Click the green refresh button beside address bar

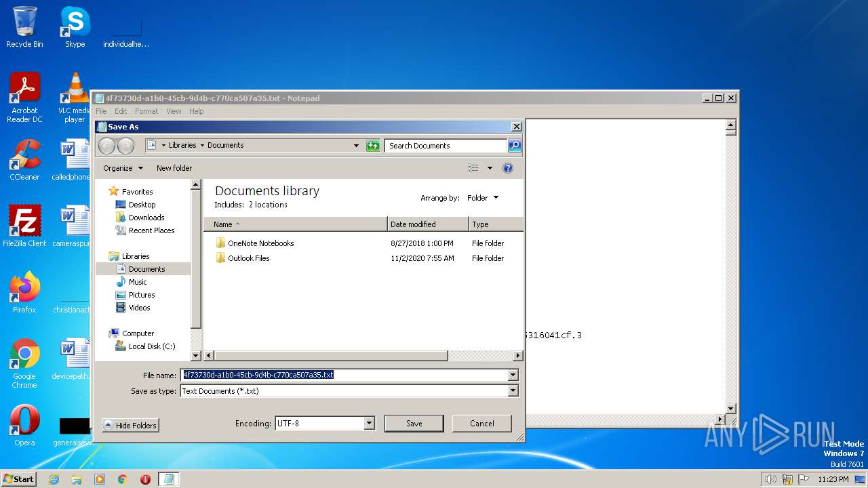coord(373,146)
